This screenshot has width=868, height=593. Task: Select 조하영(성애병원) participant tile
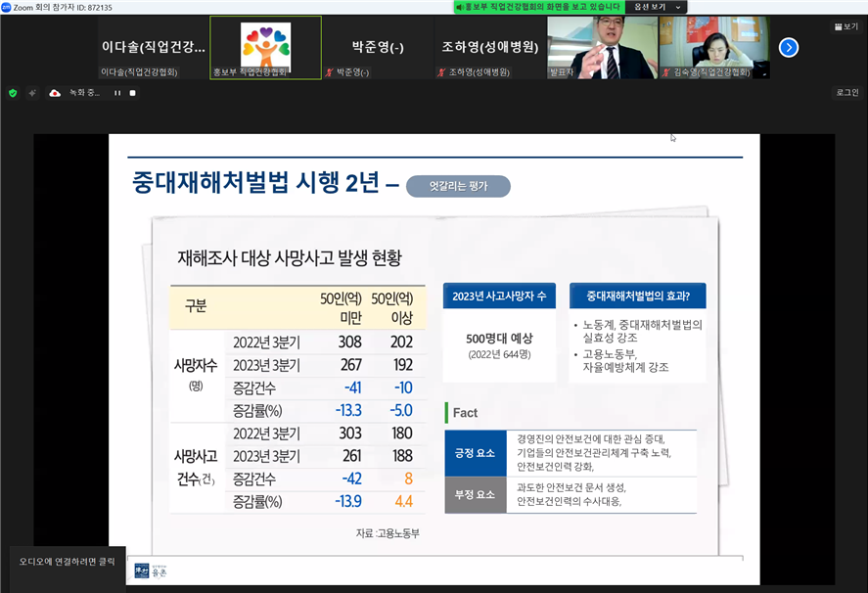490,48
